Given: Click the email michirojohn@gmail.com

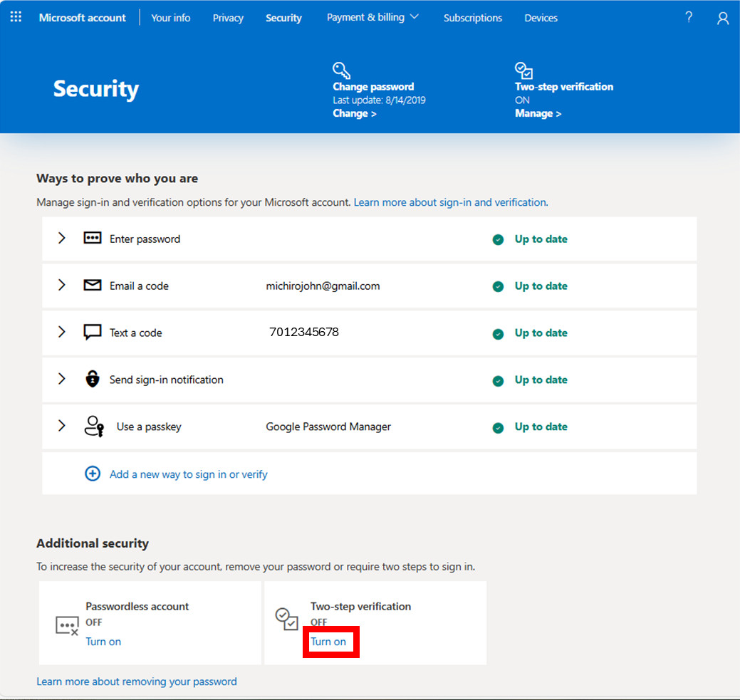Looking at the screenshot, I should (323, 286).
